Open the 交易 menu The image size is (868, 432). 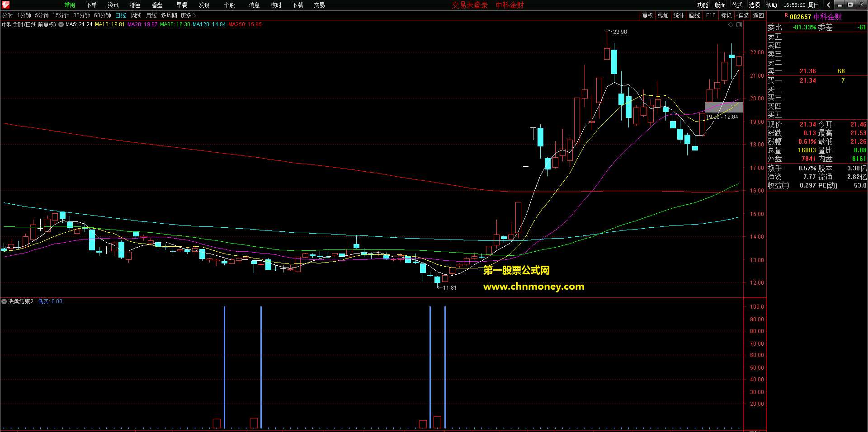(319, 5)
